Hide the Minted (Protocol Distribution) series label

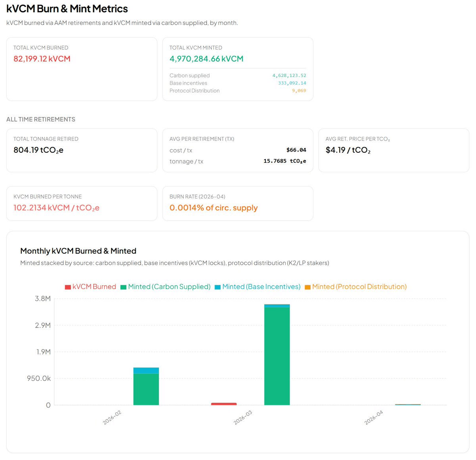pyautogui.click(x=359, y=287)
